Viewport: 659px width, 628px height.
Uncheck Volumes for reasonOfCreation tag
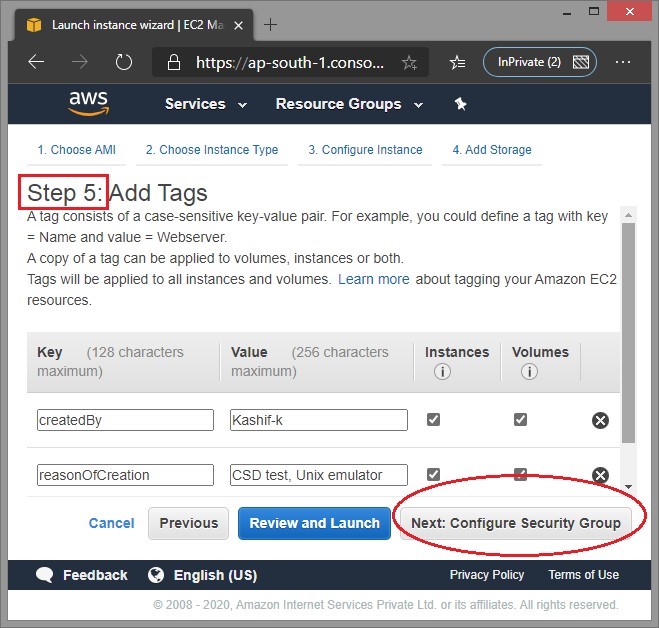click(520, 474)
